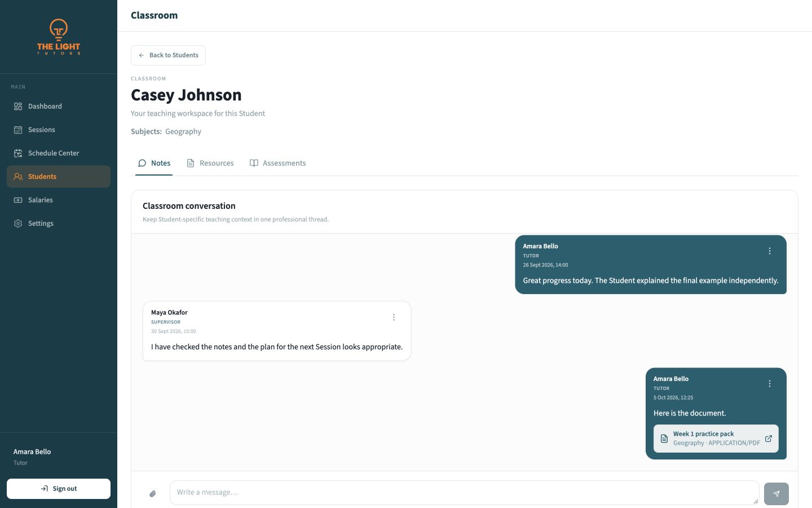Open options menu for the 26 Sept message
This screenshot has height=508, width=812.
(770, 251)
